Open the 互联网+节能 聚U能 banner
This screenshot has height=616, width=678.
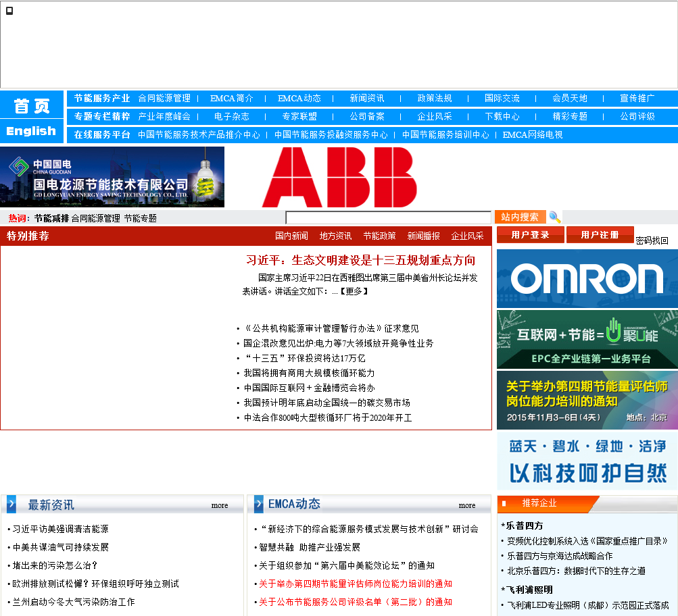[587, 340]
